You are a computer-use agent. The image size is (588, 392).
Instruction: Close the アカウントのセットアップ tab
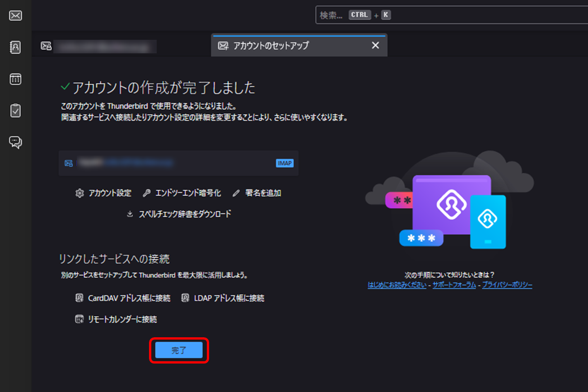tap(375, 45)
